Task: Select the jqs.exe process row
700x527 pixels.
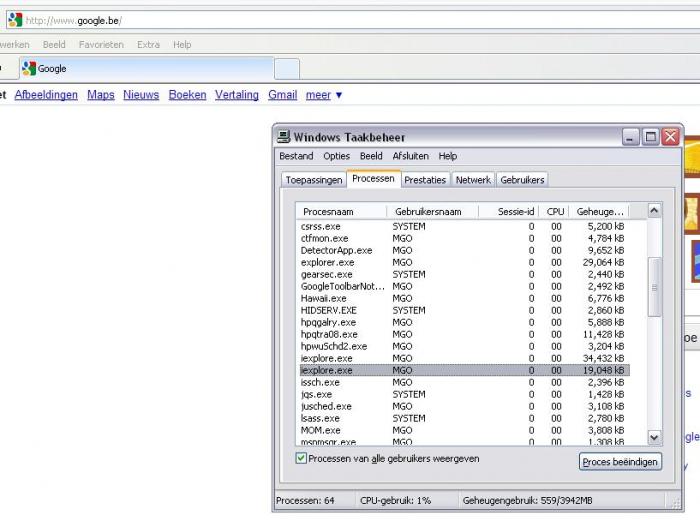Action: (x=465, y=394)
